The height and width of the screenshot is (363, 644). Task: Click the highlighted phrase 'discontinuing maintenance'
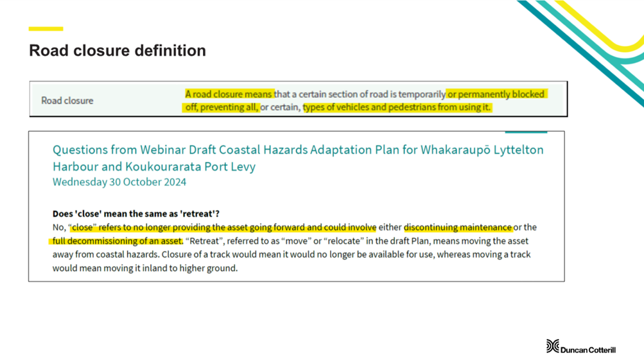[458, 227]
